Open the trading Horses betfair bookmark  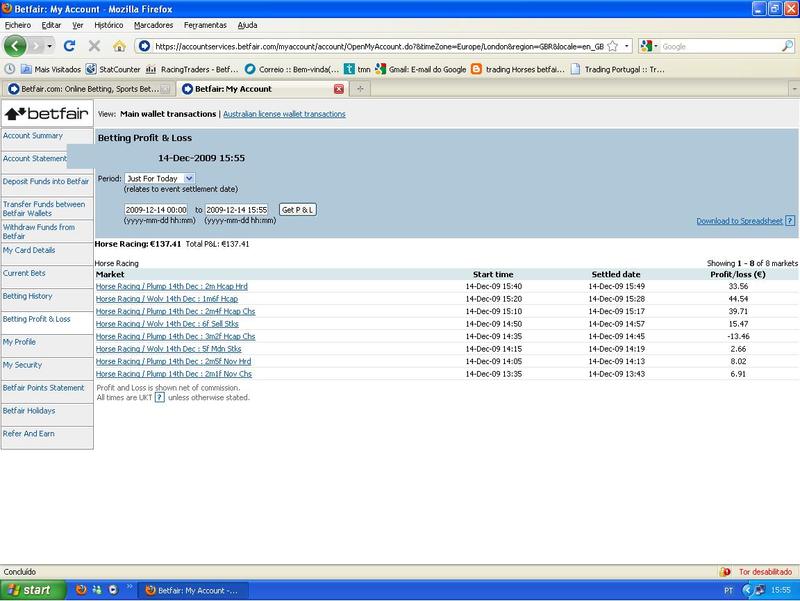point(518,69)
